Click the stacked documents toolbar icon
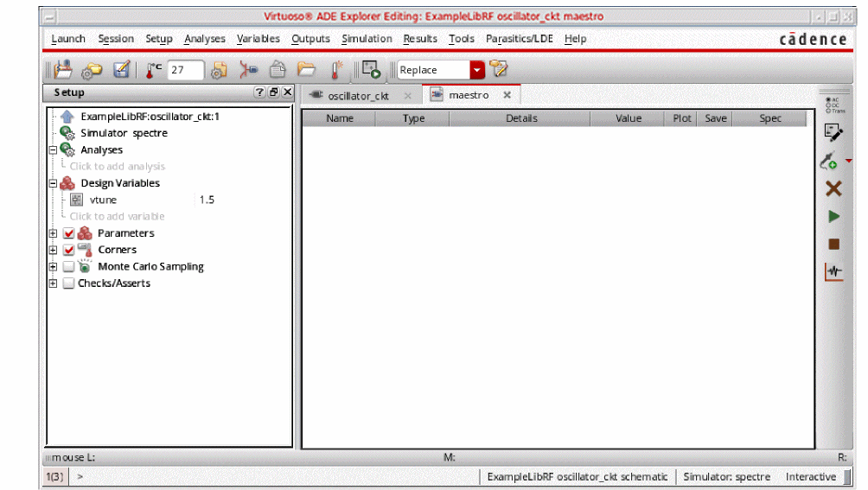 (278, 70)
